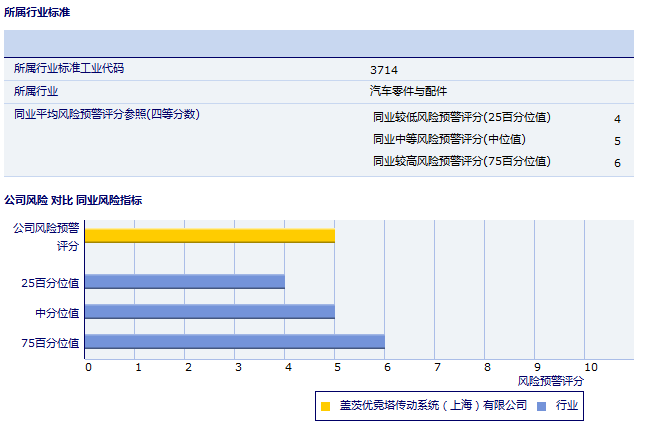Click the 盖茨优霓塔传动系统(上海)有限公司 legend label

pos(432,406)
